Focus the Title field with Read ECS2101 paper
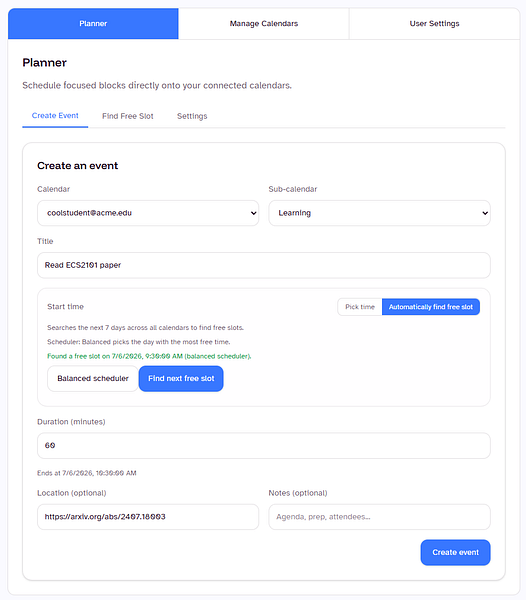The width and height of the screenshot is (526, 600). tap(264, 265)
